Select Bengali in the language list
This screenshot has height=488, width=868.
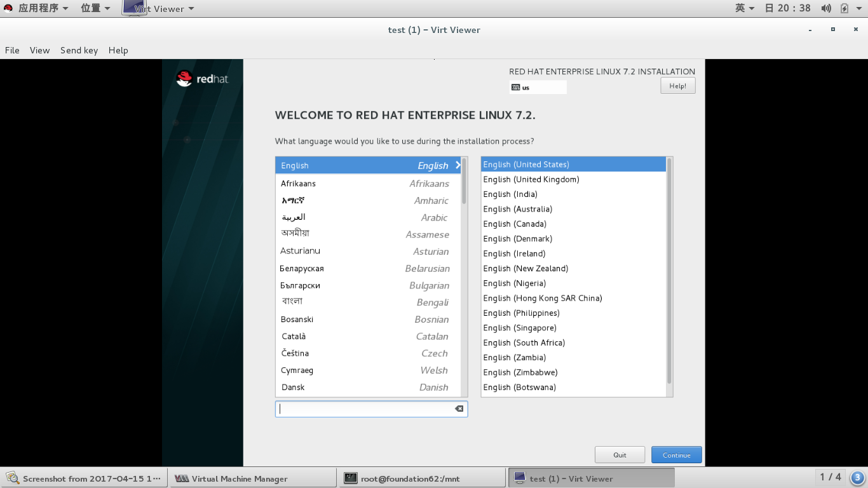(x=369, y=302)
